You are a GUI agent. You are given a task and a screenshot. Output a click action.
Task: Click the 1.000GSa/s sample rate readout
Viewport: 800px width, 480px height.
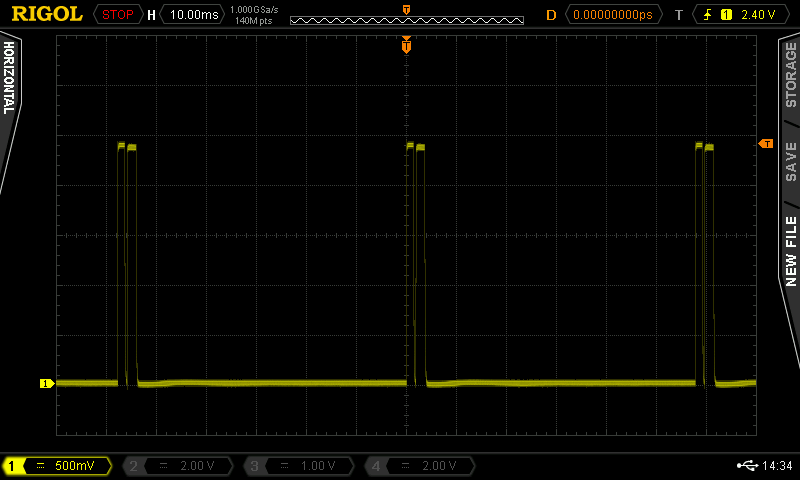point(254,10)
